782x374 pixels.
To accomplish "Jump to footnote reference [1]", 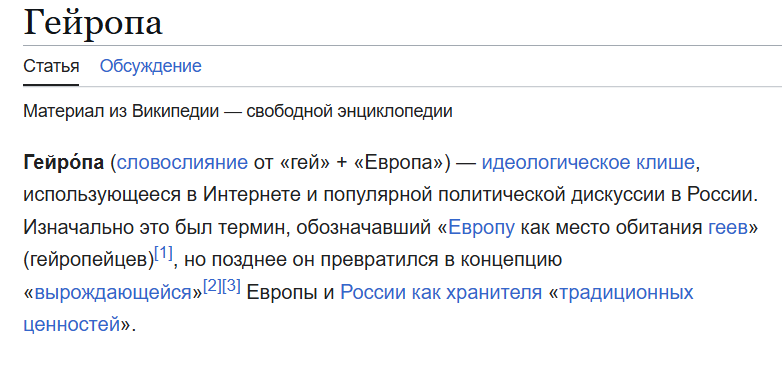I will point(164,255).
